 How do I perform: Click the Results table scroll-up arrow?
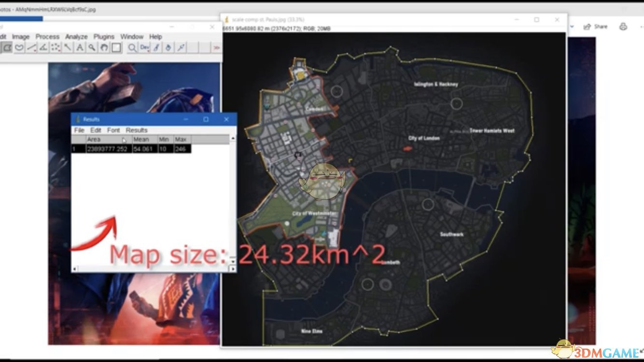[233, 139]
